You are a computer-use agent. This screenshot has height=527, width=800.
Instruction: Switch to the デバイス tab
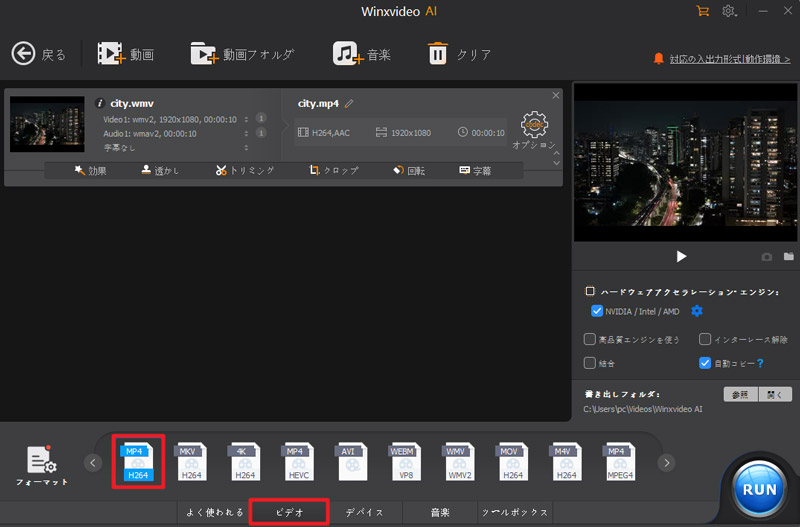(364, 512)
